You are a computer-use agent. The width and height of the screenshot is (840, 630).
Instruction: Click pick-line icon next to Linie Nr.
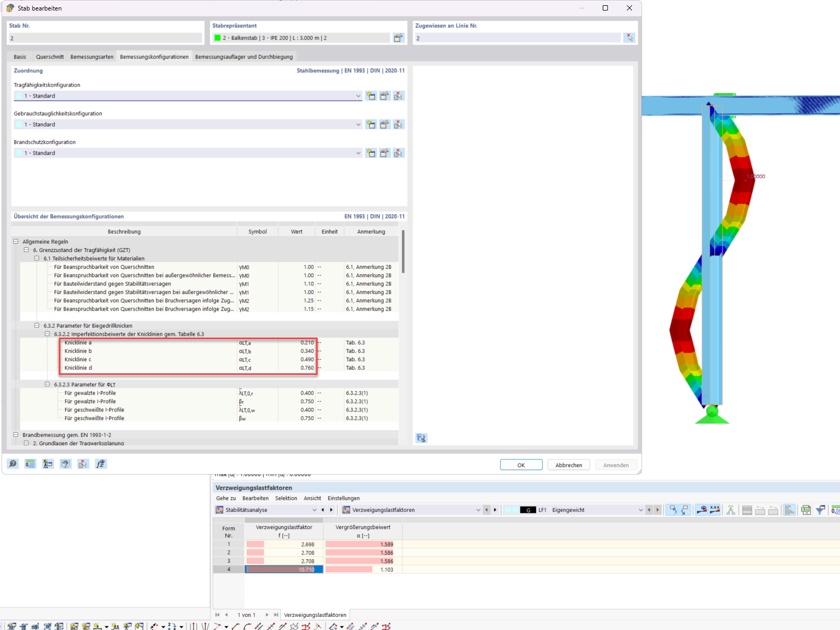pos(629,38)
